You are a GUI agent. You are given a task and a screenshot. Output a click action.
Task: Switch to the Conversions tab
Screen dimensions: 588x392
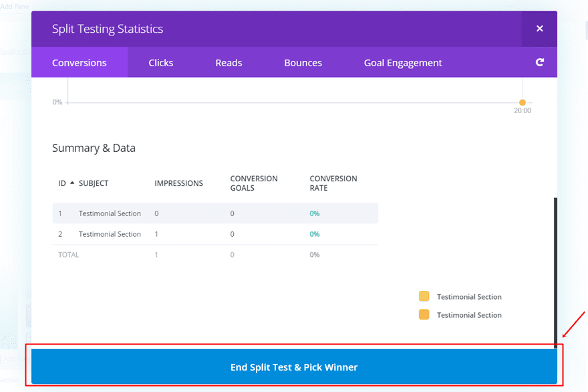[x=80, y=63]
